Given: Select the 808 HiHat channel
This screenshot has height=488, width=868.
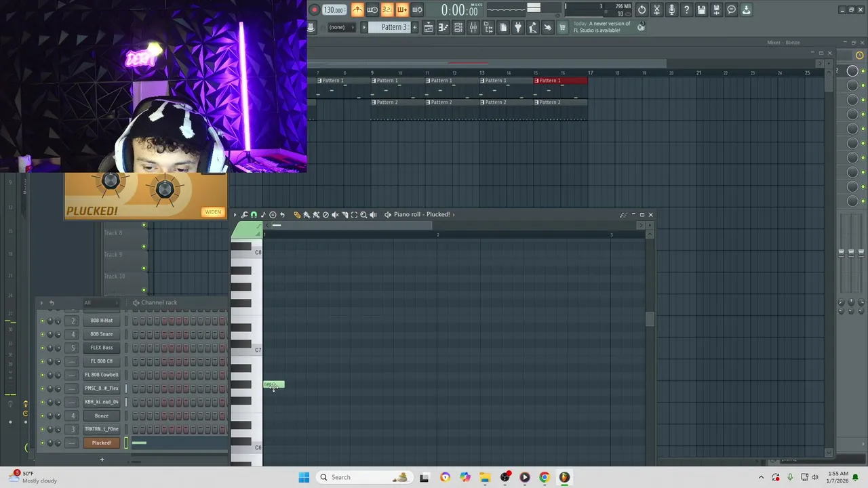Looking at the screenshot, I should pyautogui.click(x=102, y=321).
